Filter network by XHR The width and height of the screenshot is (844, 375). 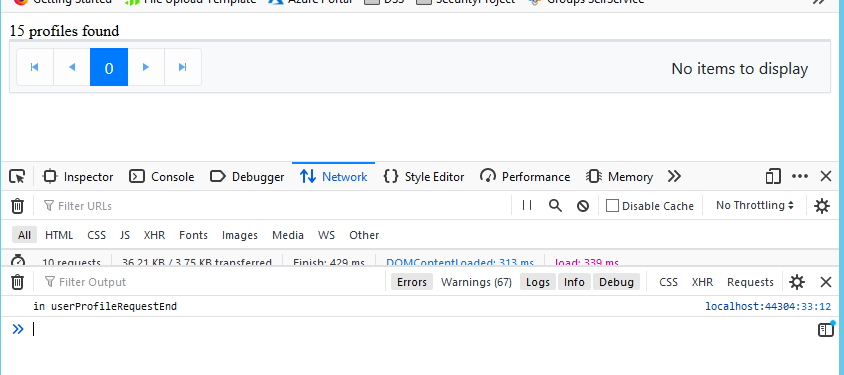point(154,235)
